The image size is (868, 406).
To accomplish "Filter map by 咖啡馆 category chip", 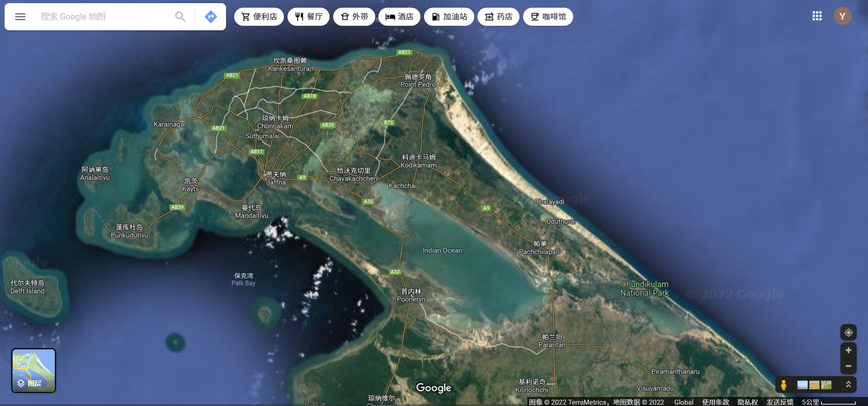I will tap(548, 17).
